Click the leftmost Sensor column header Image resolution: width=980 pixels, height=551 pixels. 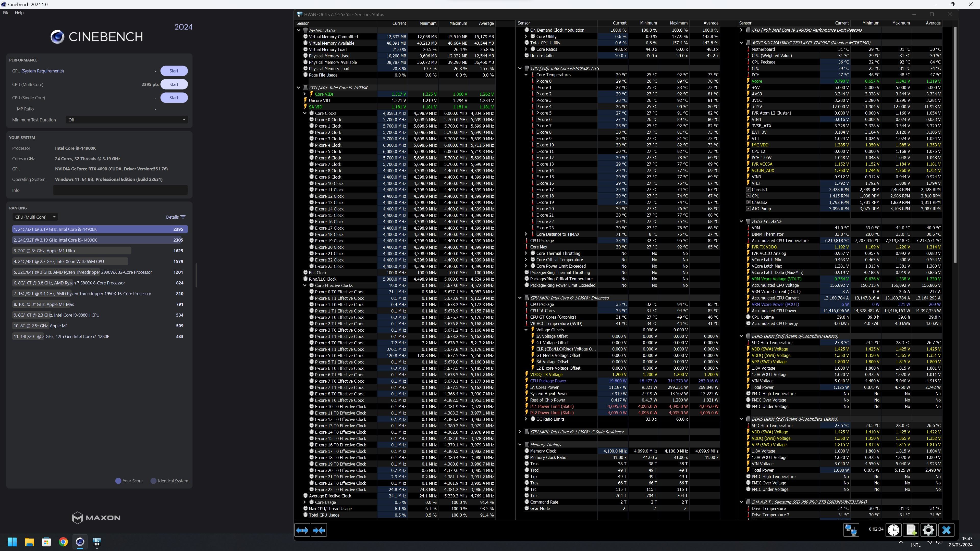click(336, 23)
